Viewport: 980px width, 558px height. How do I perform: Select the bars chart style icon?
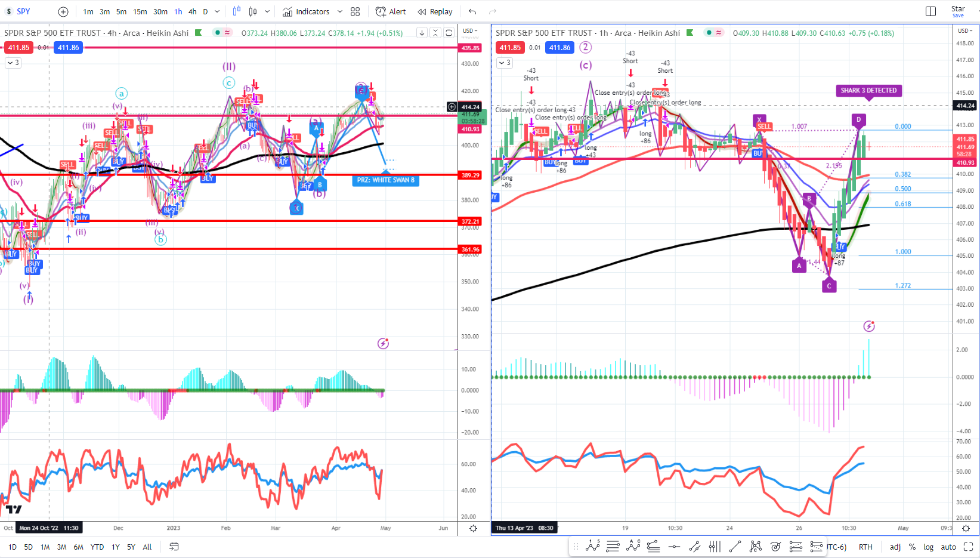click(x=237, y=11)
